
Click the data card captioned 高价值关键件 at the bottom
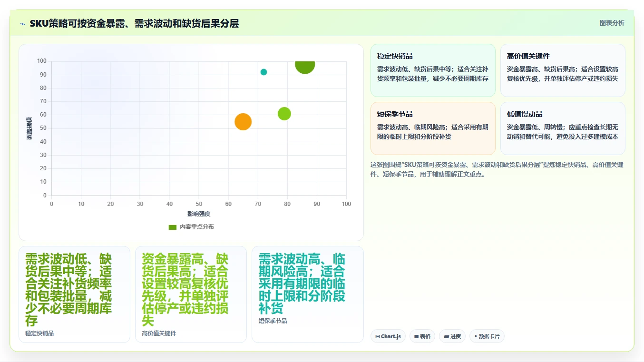pos(191,294)
